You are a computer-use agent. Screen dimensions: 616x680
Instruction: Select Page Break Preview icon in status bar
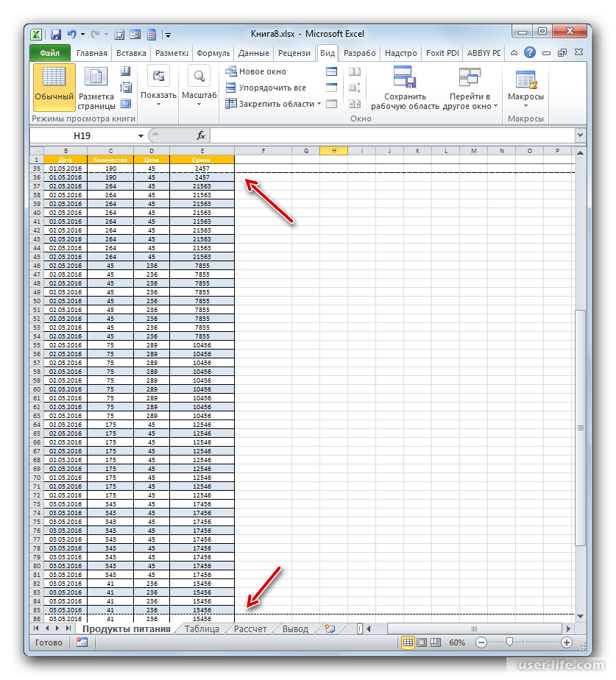[435, 642]
